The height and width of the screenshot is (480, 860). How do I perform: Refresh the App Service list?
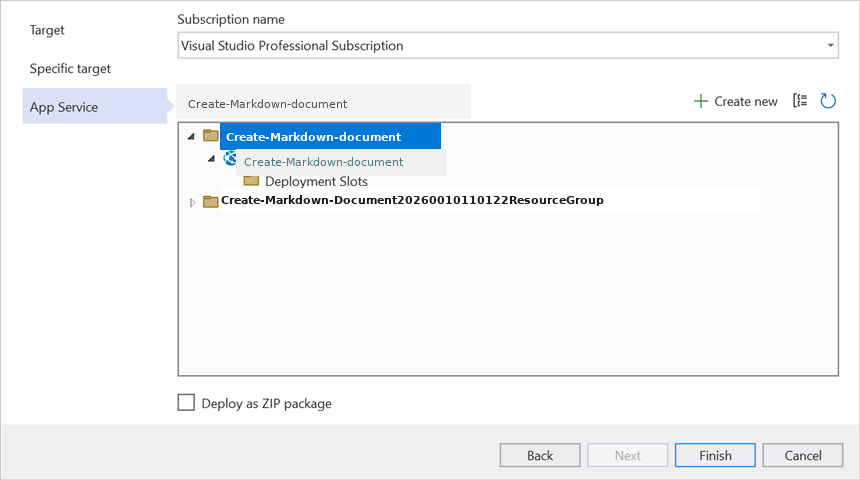coord(828,101)
